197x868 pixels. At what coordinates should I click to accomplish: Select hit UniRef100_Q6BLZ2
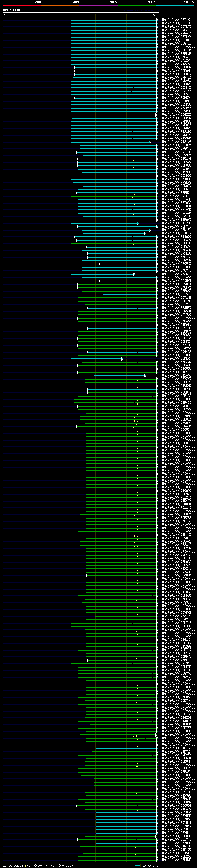click(177, 768)
